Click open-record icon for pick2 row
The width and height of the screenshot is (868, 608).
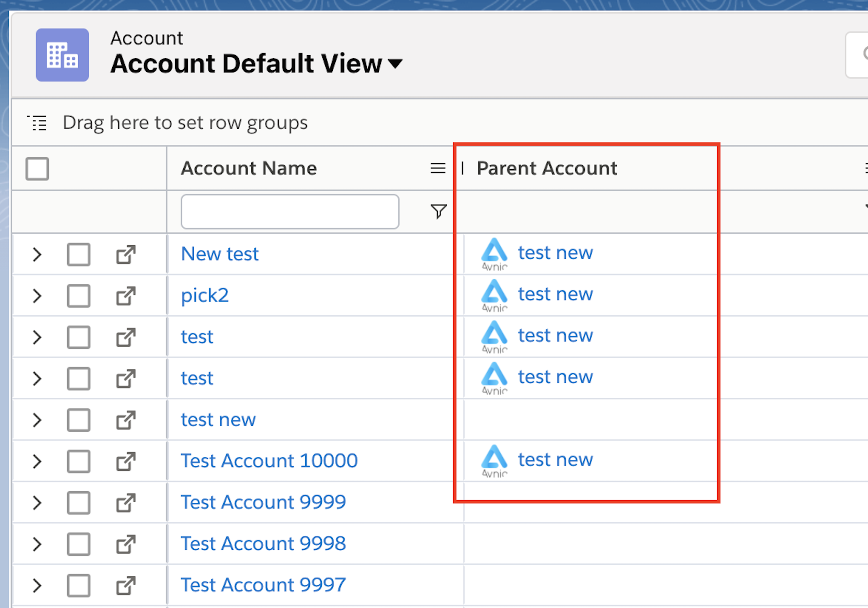[x=126, y=296]
